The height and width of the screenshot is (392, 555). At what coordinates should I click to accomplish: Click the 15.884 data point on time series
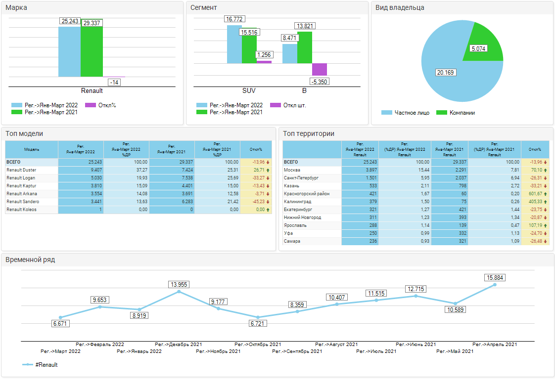point(495,285)
